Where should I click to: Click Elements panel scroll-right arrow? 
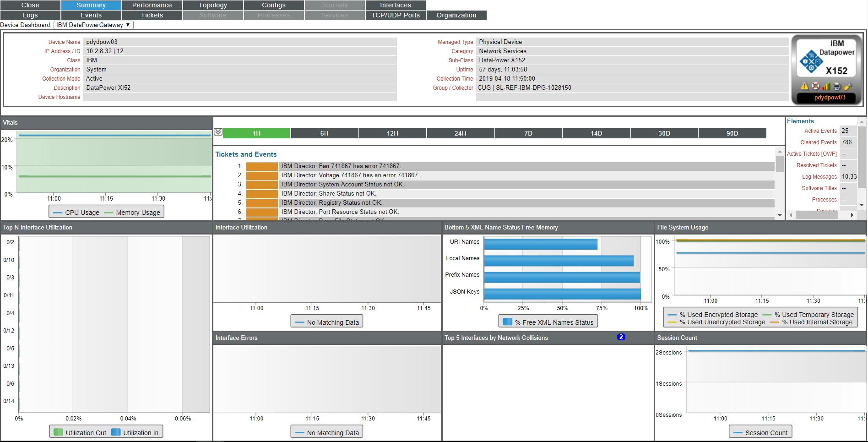852,215
